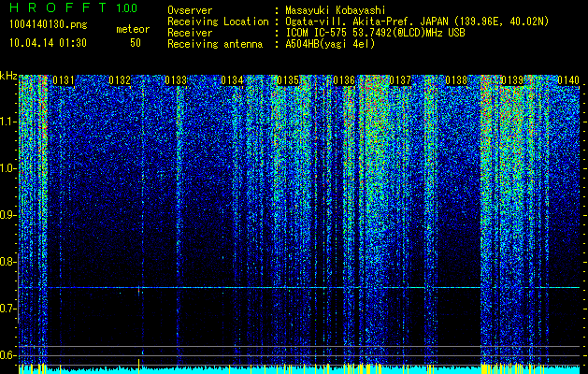
Task: Click the 0137 time marker
Action: [x=400, y=80]
